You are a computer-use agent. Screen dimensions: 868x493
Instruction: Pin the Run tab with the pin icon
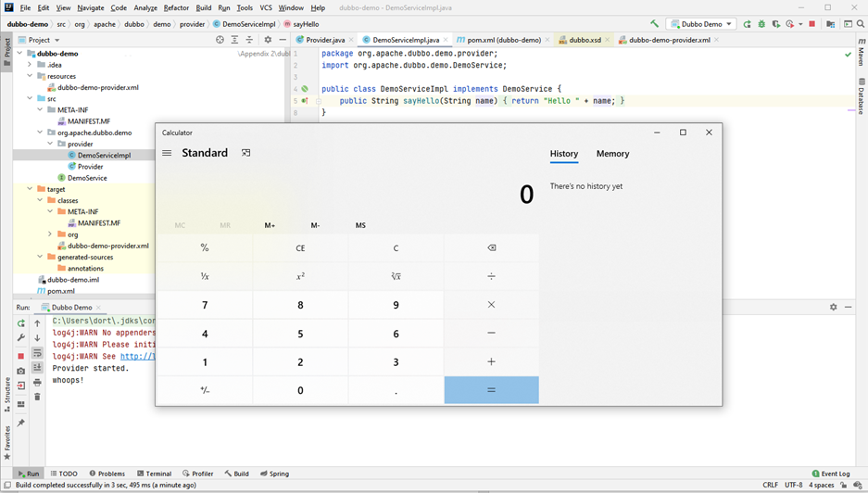(x=21, y=423)
